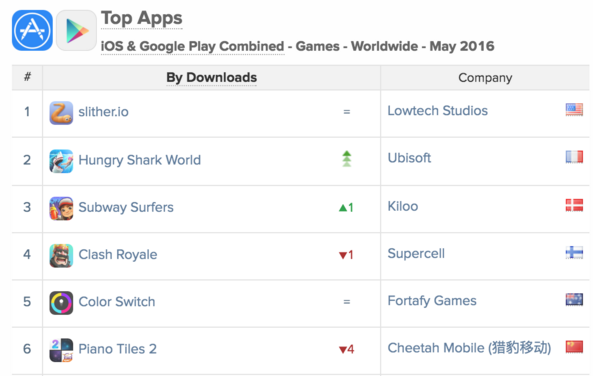Screen dimensions: 593x376
Task: Open the Kiloo company link
Action: pos(403,206)
